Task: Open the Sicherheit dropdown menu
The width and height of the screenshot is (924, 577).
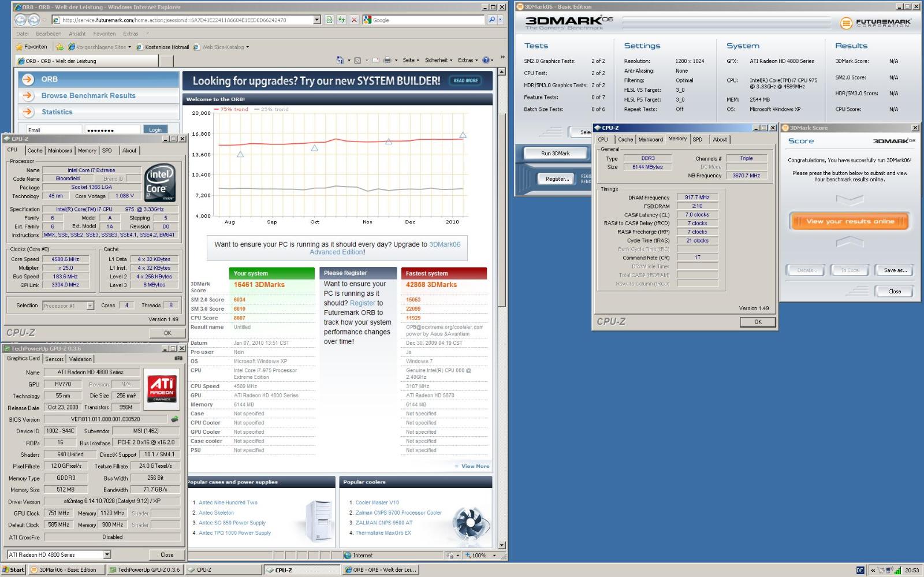Action: (x=439, y=60)
